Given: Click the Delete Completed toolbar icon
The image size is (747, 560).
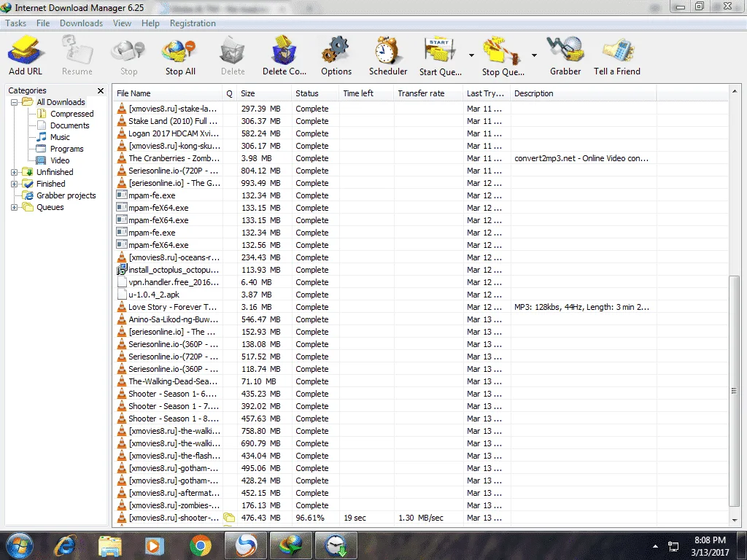Looking at the screenshot, I should (x=284, y=55).
